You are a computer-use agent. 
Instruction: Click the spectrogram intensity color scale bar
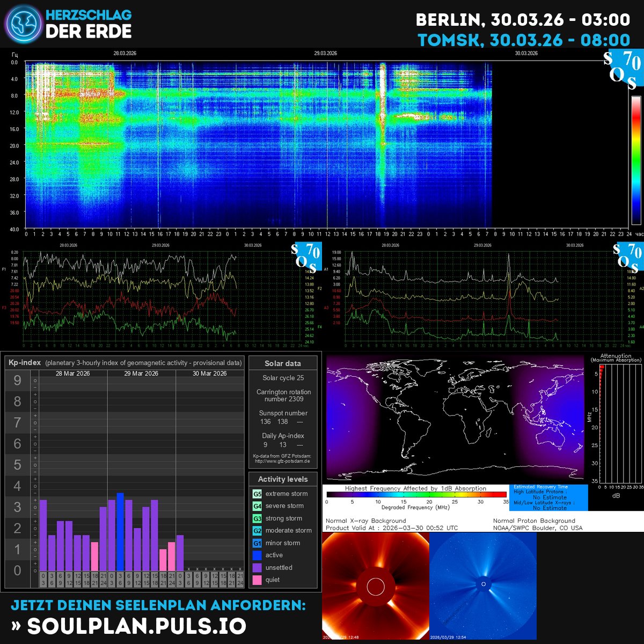636,160
